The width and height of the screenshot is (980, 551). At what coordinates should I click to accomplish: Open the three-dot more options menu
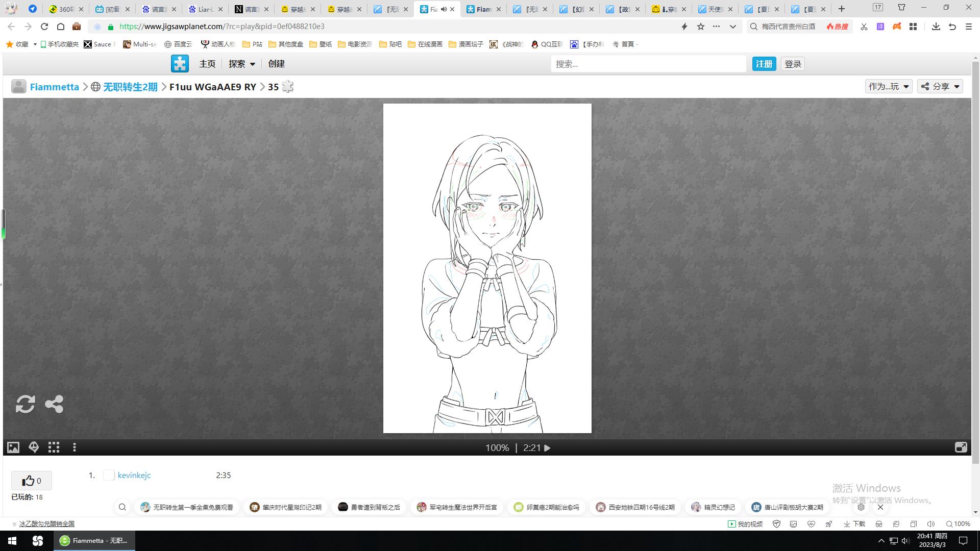pyautogui.click(x=75, y=447)
